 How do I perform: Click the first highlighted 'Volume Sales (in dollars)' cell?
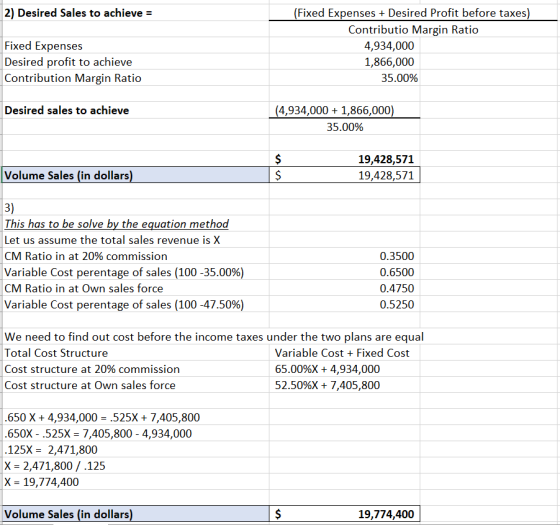136,175
